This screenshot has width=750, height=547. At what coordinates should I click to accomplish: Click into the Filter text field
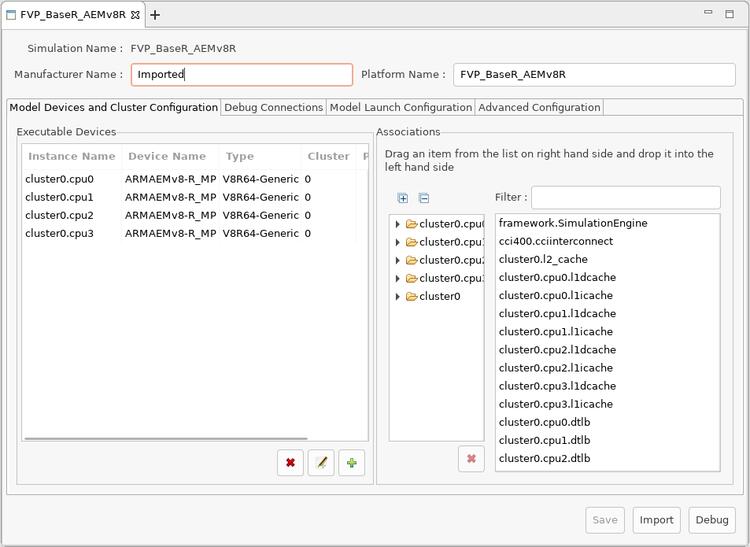[x=625, y=197]
